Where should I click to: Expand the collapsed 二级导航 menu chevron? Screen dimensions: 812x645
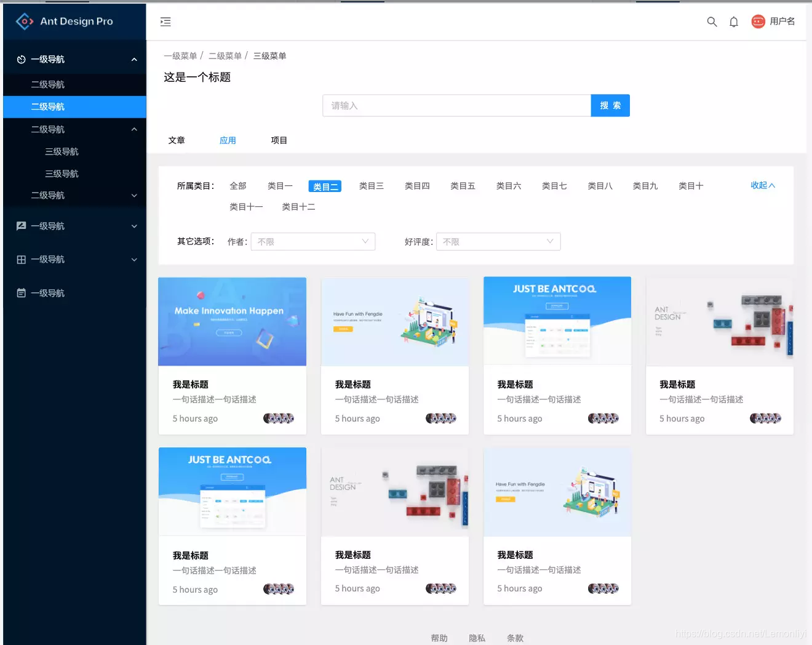click(x=134, y=195)
